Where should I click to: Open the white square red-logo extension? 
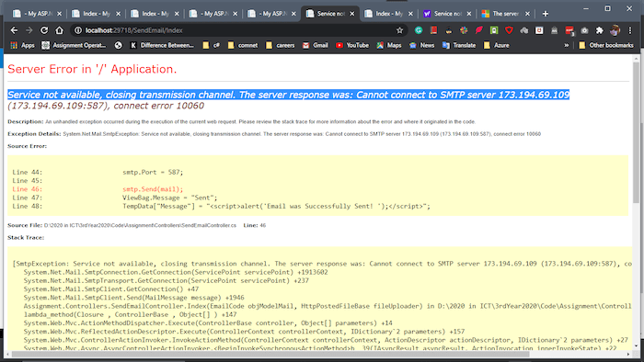[x=539, y=30]
